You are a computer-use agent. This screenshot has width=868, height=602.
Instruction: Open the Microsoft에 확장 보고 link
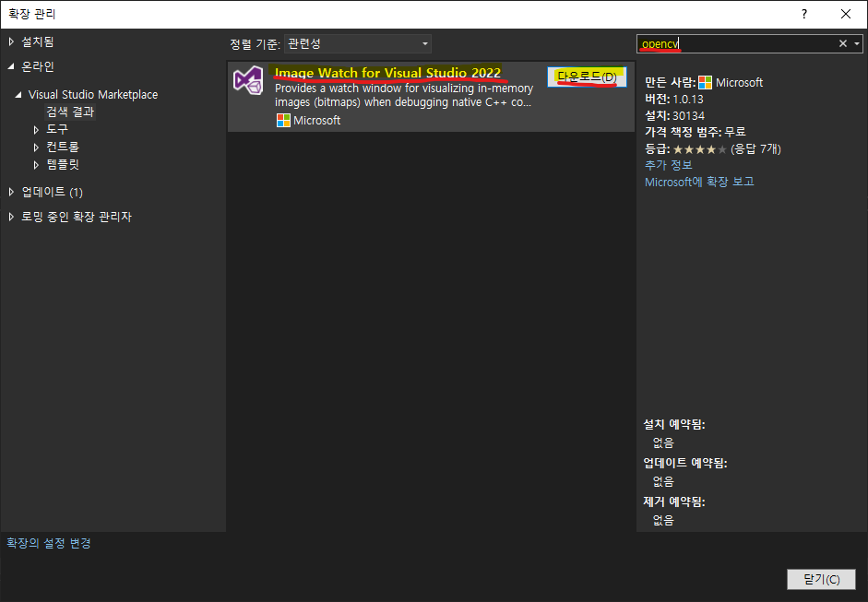[x=699, y=182]
